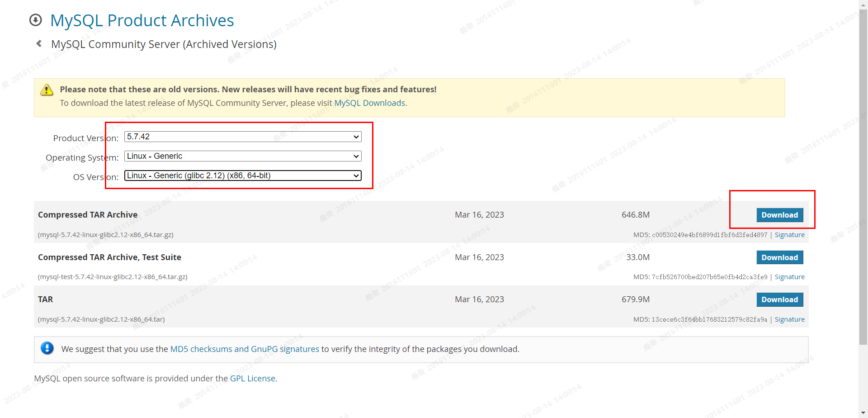
Task: Click the 33.0M file size
Action: coord(638,257)
